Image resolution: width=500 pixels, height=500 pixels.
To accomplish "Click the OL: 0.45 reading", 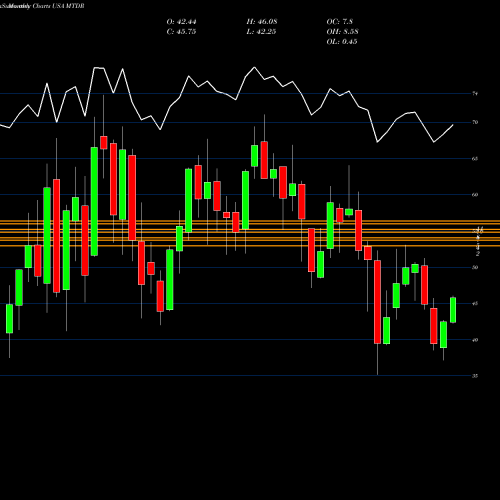I will pos(342,42).
